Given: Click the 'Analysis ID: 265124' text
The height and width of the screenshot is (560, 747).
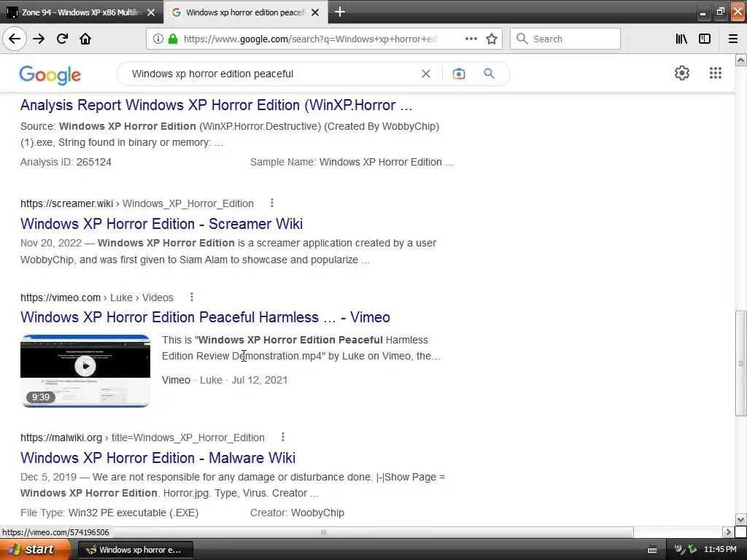Looking at the screenshot, I should [66, 162].
